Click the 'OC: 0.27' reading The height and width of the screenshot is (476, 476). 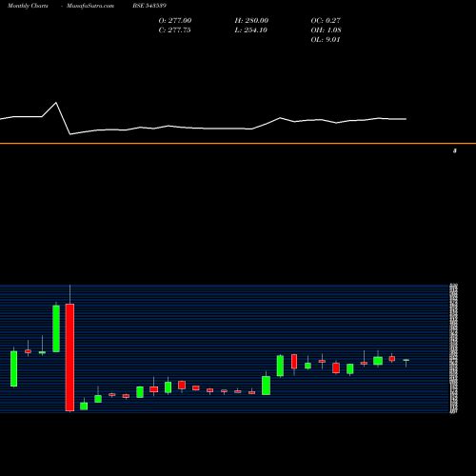tap(326, 21)
